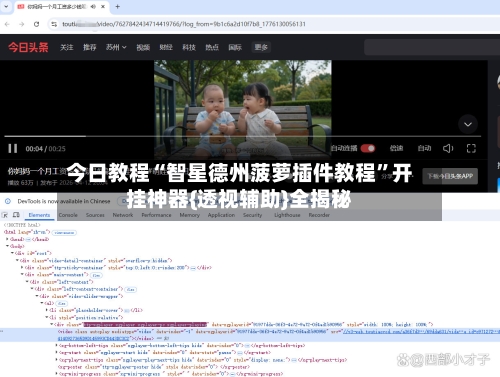Viewport: 500px width, 377px height.
Task: Click the 今日头条 red logo
Action: [28, 47]
